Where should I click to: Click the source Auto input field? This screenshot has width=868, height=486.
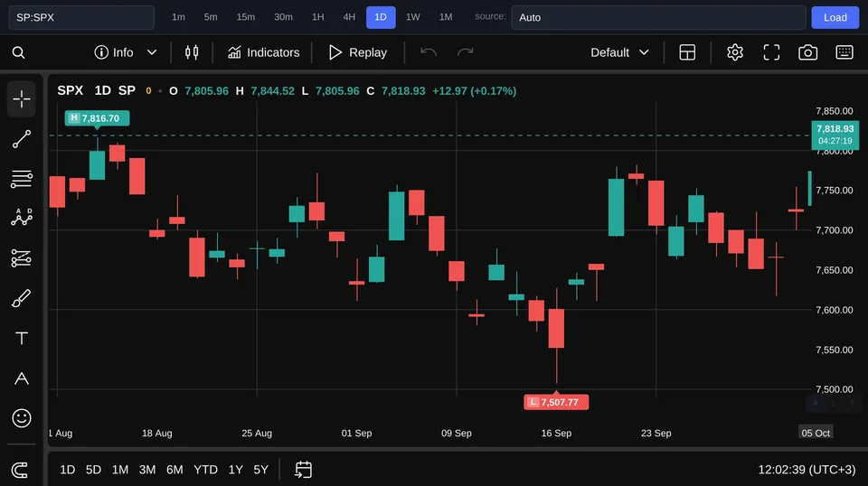[x=658, y=17]
